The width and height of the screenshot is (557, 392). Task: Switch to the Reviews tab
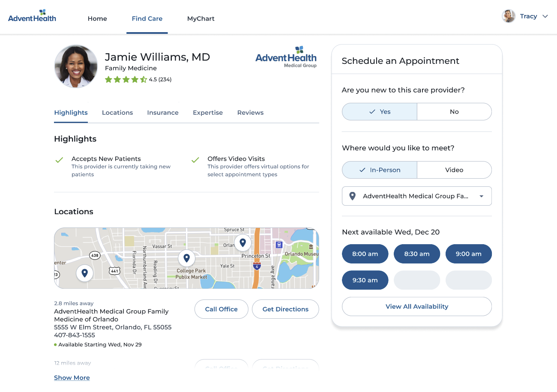(x=250, y=113)
